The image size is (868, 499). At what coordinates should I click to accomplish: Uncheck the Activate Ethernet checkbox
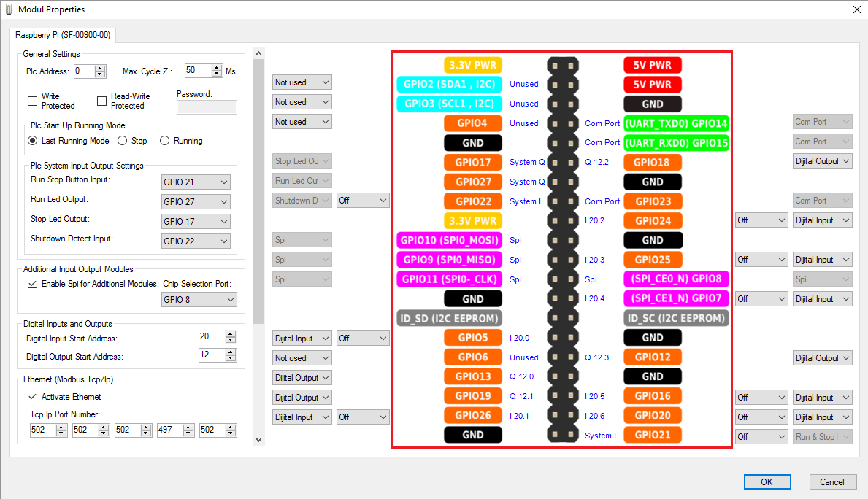point(32,397)
